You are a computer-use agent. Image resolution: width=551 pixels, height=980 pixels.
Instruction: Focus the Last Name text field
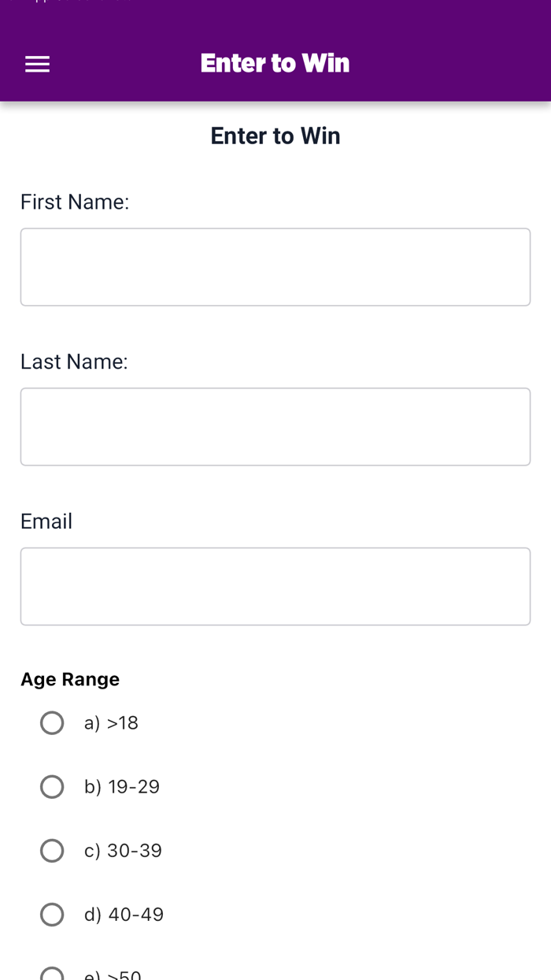point(275,427)
